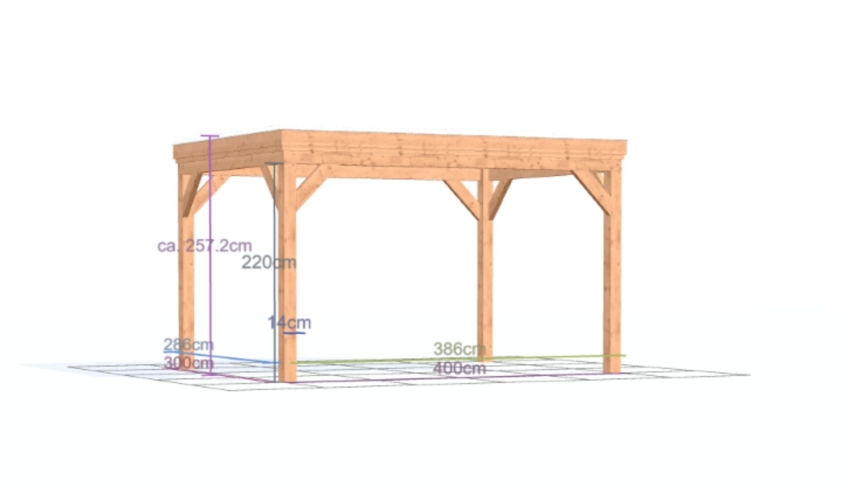868x488 pixels.
Task: Select the 386cm inner width label
Action: point(459,349)
